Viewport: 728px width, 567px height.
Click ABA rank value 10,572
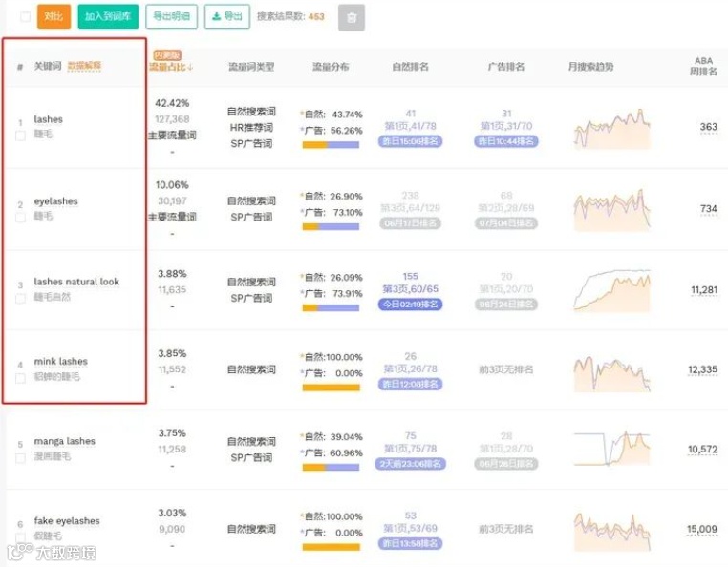[702, 450]
